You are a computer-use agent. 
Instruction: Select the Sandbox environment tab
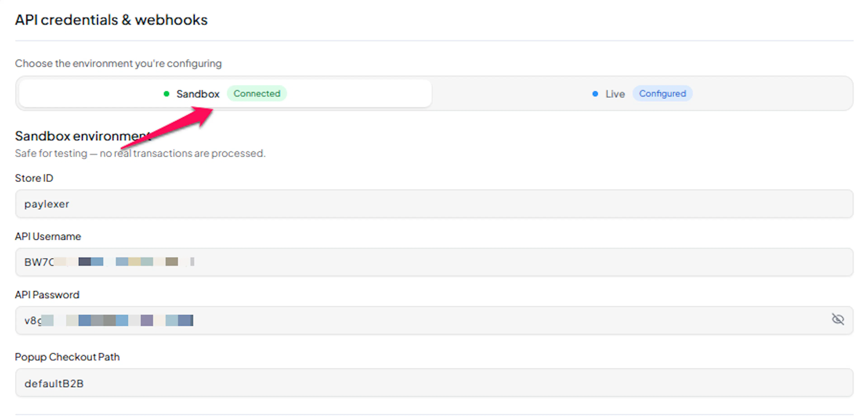(x=225, y=93)
